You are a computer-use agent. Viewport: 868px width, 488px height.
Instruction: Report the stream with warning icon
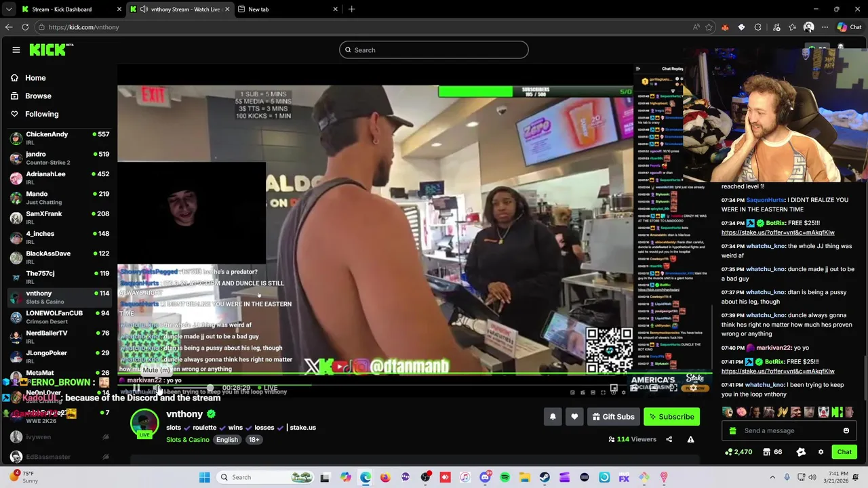[x=690, y=439]
